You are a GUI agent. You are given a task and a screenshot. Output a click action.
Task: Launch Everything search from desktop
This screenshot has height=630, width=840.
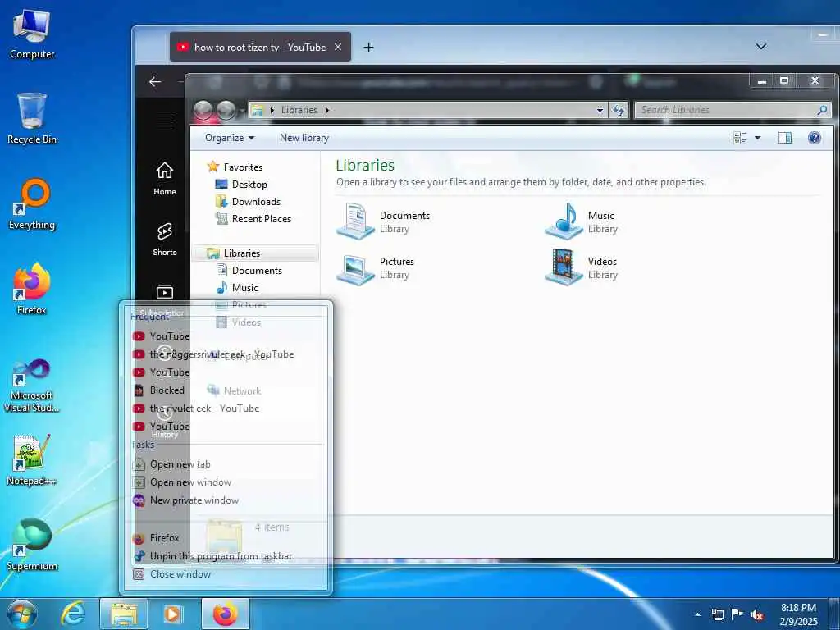pos(32,204)
